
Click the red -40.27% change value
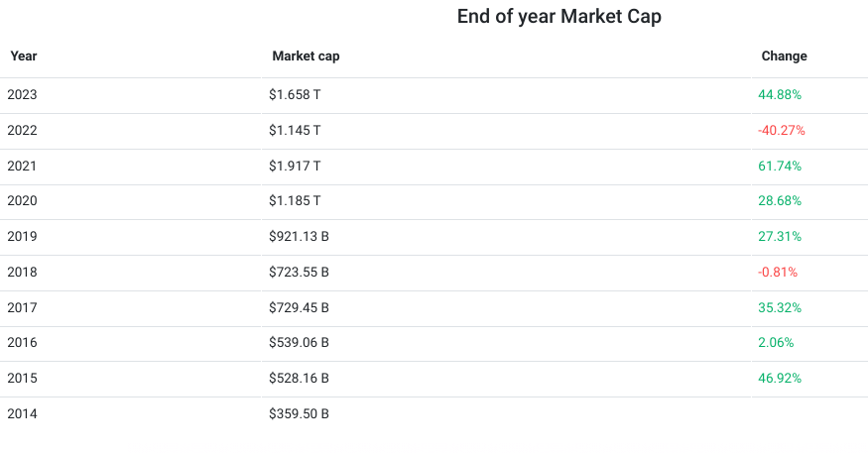coord(782,131)
